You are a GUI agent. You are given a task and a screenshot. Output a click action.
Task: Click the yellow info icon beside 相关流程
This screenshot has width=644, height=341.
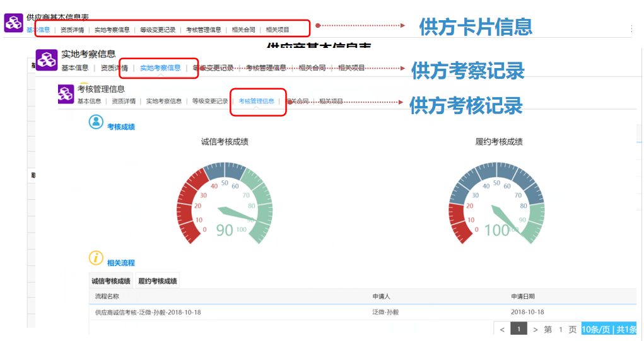pyautogui.click(x=96, y=258)
